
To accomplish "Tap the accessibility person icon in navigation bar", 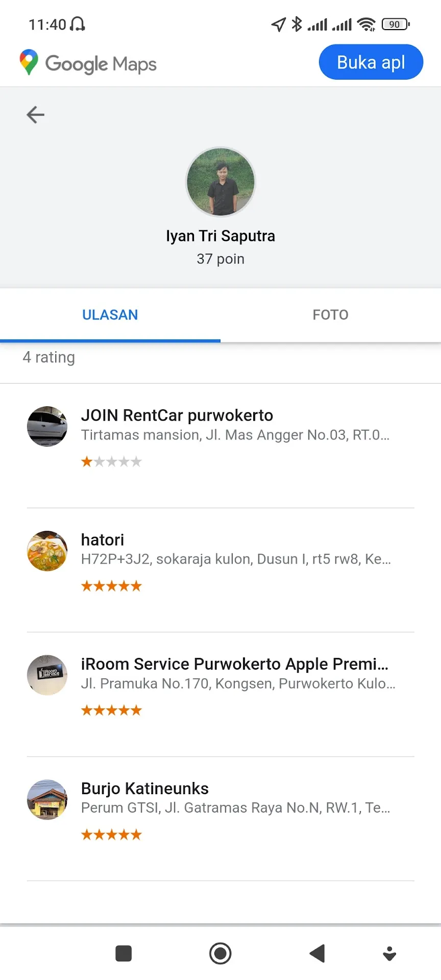I will click(389, 953).
